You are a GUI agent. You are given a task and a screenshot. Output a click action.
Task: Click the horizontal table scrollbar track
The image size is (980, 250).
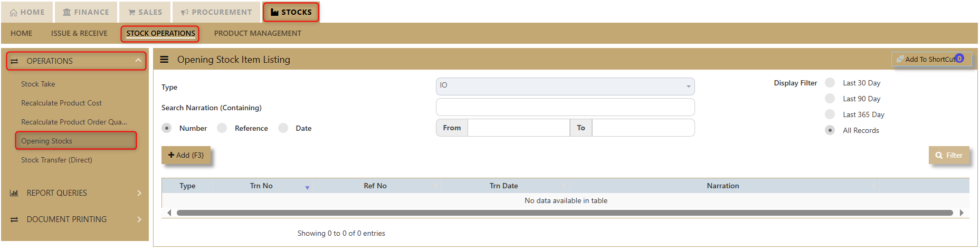click(565, 213)
